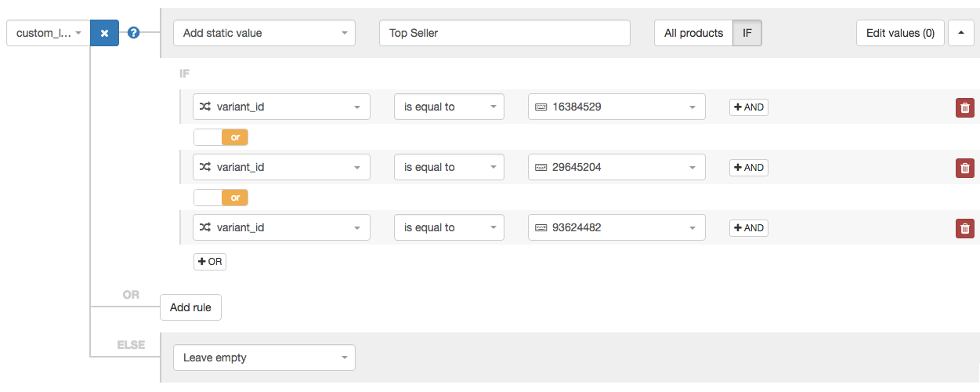Click the blue X remove-field button
The width and height of the screenshot is (980, 392).
104,33
